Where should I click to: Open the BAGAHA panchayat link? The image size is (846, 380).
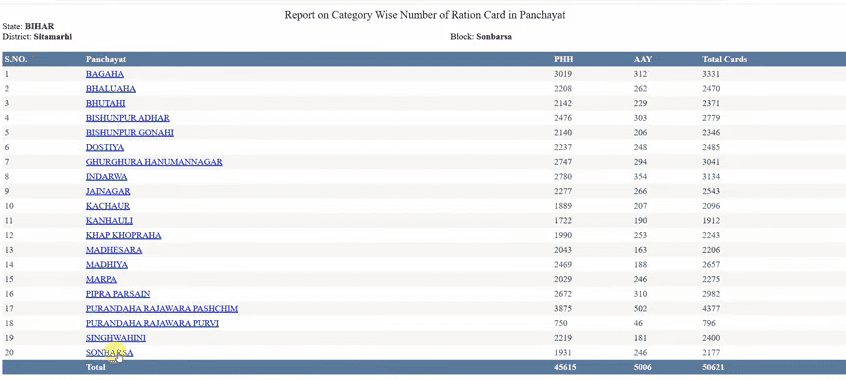click(x=105, y=74)
